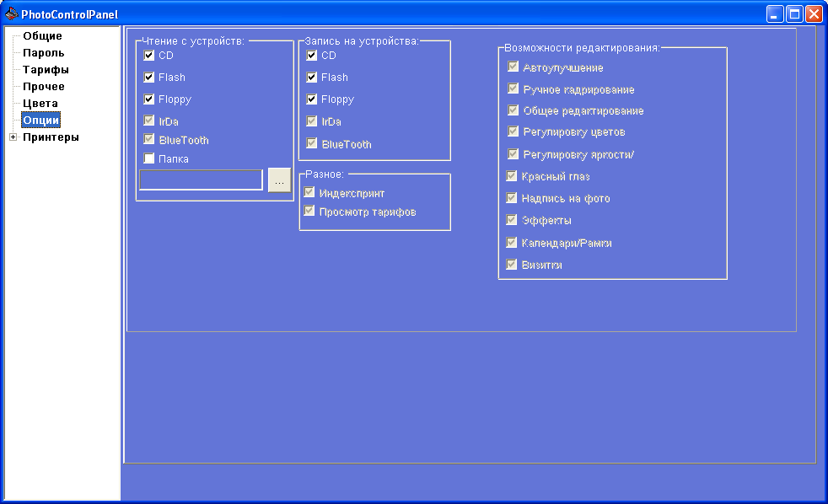The width and height of the screenshot is (828, 504).
Task: Open the Пароль section
Action: [x=43, y=53]
